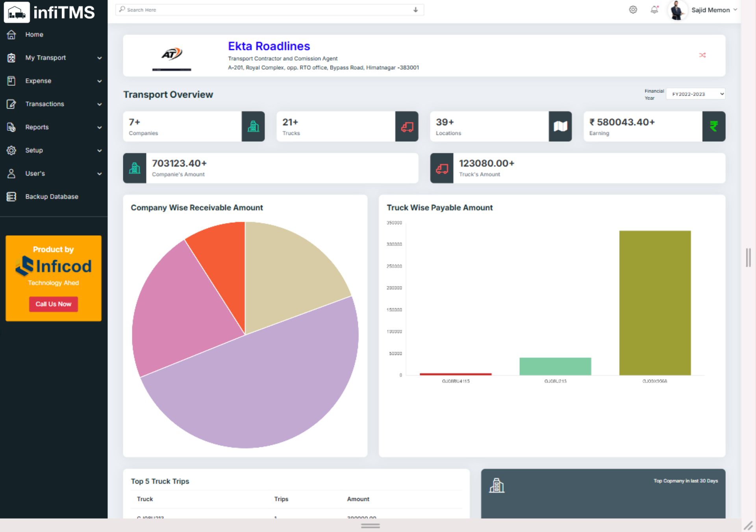Image resolution: width=756 pixels, height=532 pixels.
Task: Open the notifications bell icon
Action: [654, 10]
